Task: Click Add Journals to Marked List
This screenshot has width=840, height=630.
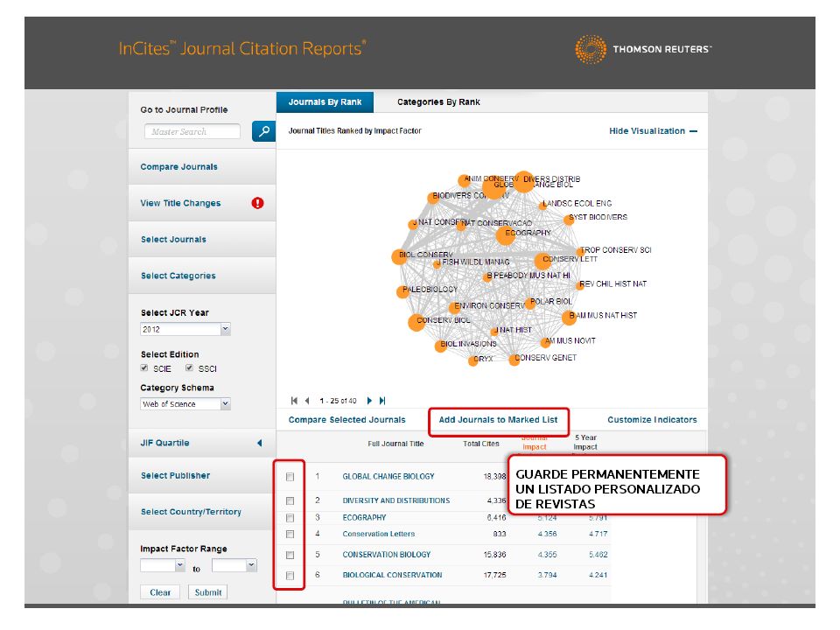Action: pos(498,420)
